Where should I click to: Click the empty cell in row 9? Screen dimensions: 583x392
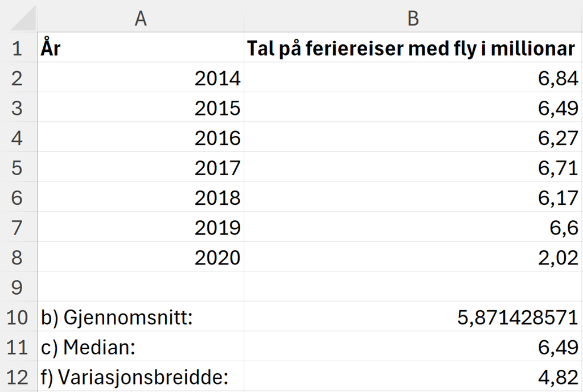[139, 287]
